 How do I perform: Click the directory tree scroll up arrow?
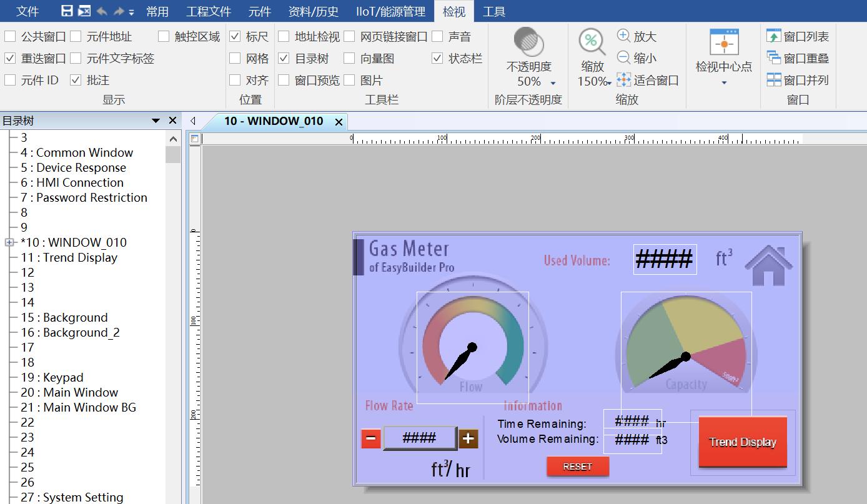[x=173, y=139]
